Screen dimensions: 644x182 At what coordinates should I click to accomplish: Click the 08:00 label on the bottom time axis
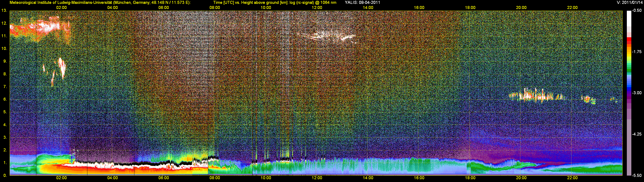click(215, 178)
